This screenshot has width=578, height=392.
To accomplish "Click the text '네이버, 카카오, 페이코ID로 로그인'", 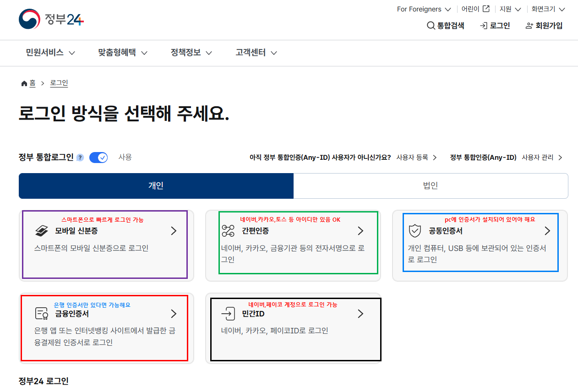I will pos(275,331).
